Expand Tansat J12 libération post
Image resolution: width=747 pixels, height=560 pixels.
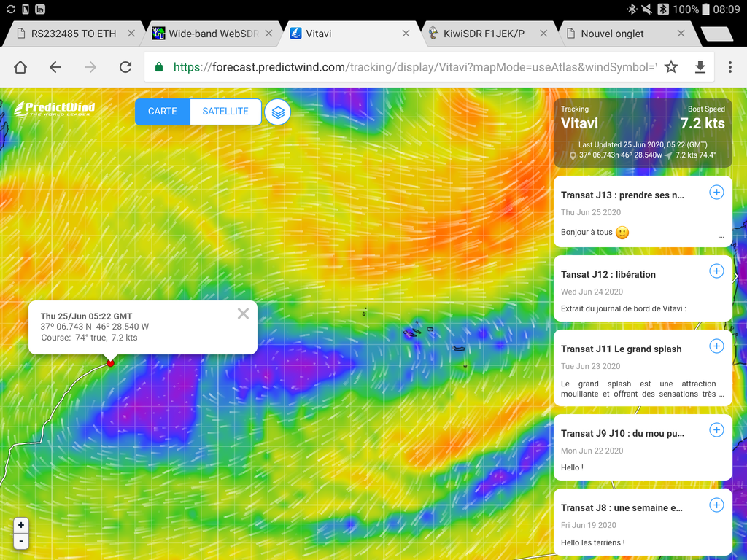(x=716, y=271)
